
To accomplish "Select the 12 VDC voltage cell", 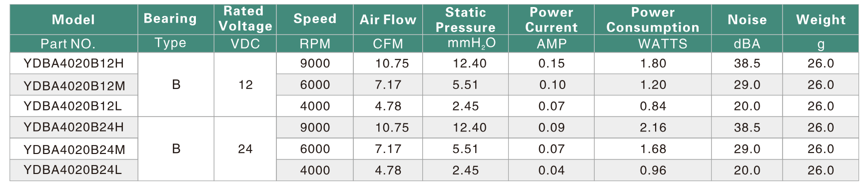I will [x=245, y=85].
